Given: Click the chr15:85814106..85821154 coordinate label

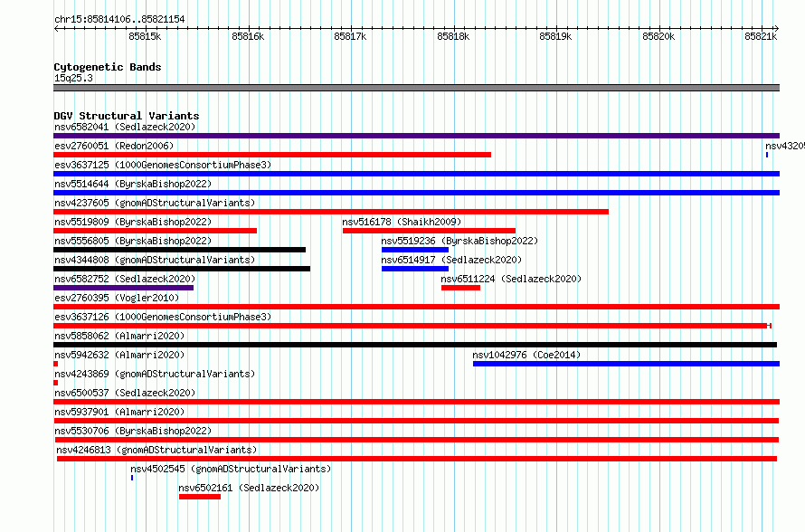Looking at the screenshot, I should pyautogui.click(x=119, y=19).
